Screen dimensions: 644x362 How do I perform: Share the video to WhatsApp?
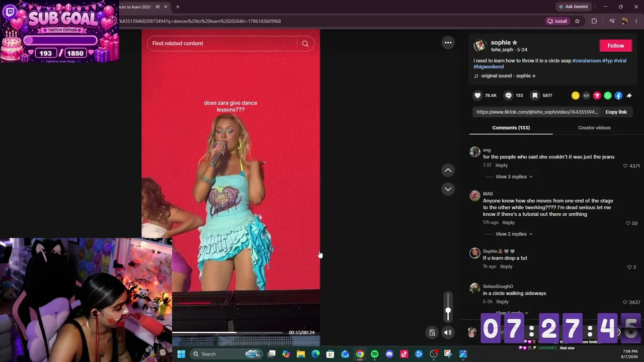(x=608, y=96)
